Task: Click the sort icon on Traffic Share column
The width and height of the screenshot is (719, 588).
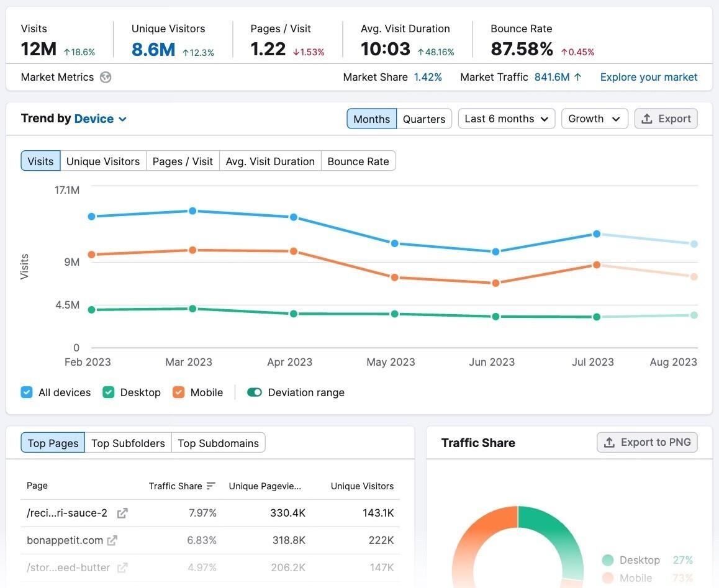Action: point(211,486)
